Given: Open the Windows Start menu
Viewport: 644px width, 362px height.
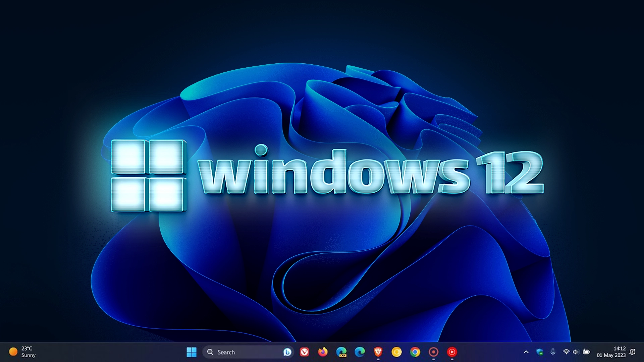Looking at the screenshot, I should tap(192, 352).
